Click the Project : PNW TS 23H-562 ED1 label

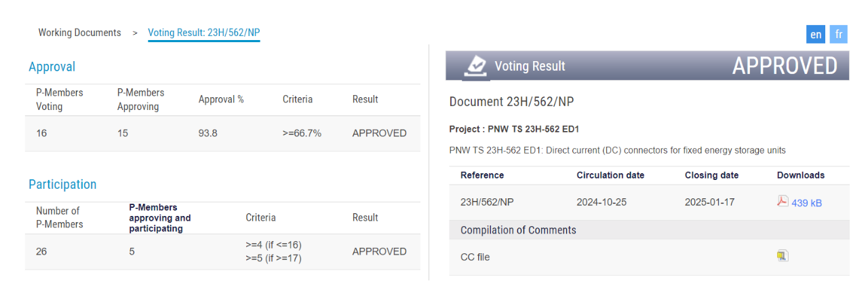pos(514,129)
